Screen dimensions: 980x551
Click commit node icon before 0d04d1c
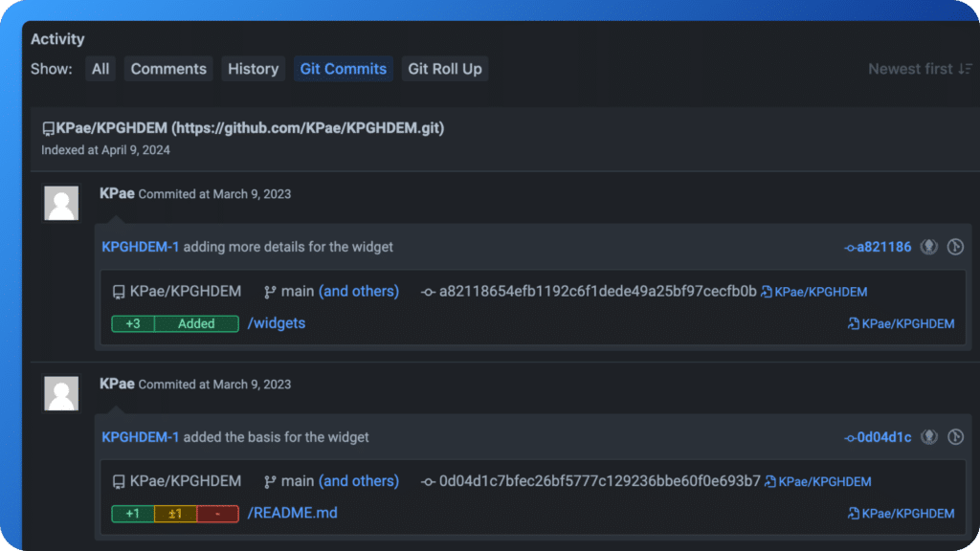point(850,438)
